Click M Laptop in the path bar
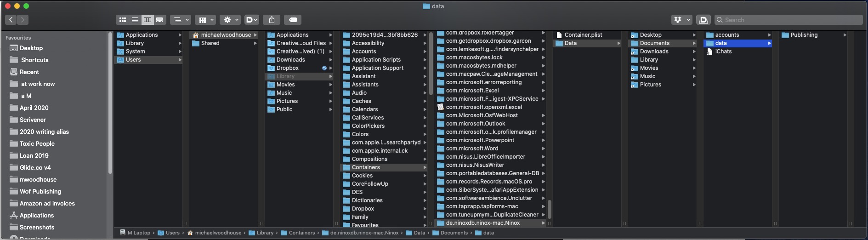 pyautogui.click(x=135, y=233)
